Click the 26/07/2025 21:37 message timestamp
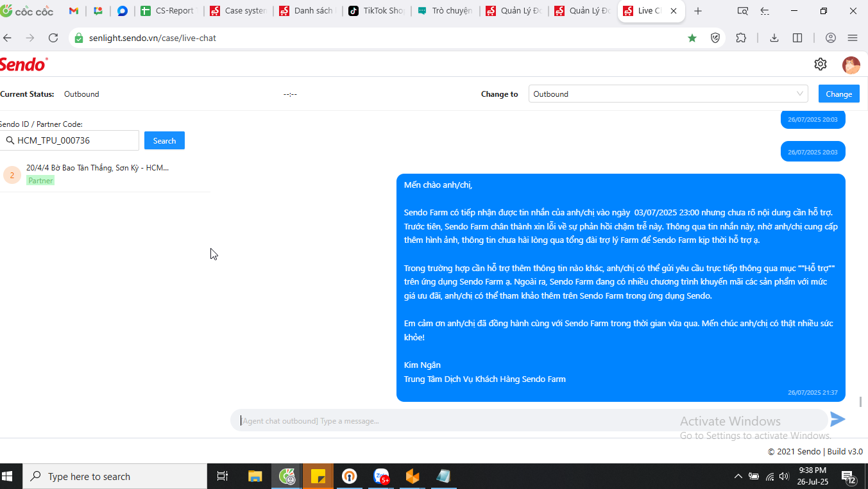 pyautogui.click(x=813, y=392)
